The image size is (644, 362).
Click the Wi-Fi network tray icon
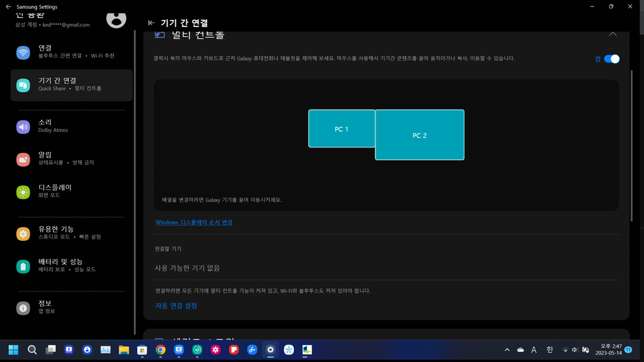coord(565,350)
